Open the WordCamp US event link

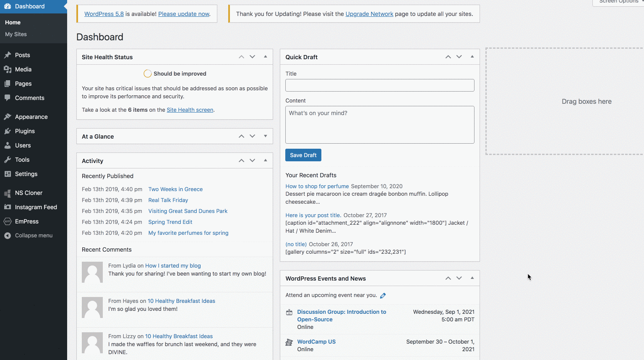pos(316,342)
